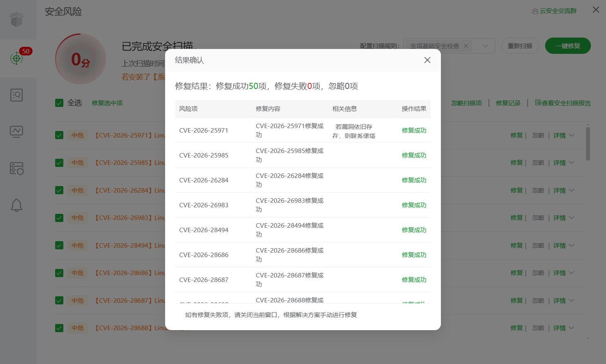Click the 重新扫描 button

tap(520, 46)
